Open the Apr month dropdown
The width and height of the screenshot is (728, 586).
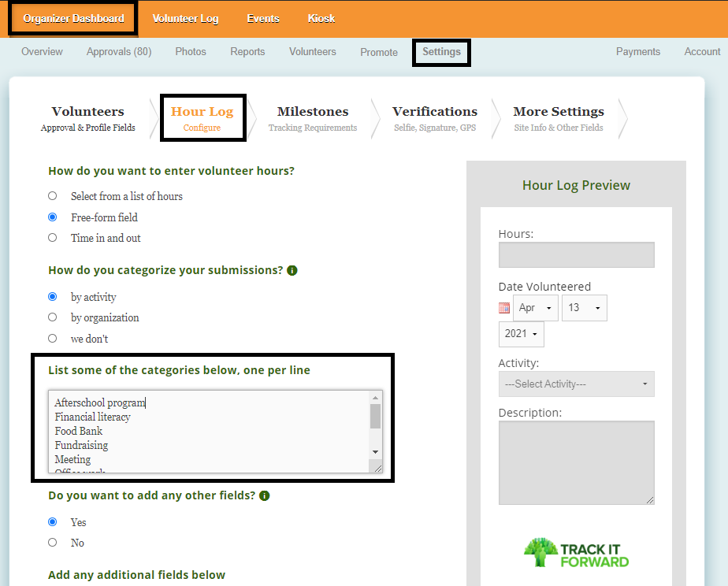coord(535,308)
